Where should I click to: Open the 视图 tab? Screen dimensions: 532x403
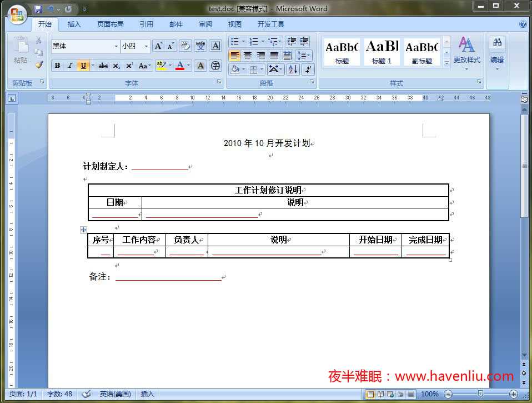pyautogui.click(x=235, y=24)
